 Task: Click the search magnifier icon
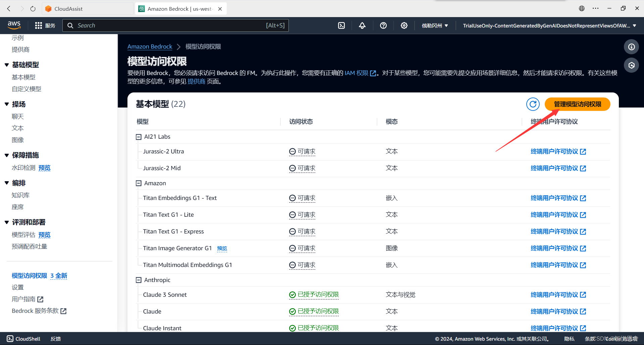(70, 25)
